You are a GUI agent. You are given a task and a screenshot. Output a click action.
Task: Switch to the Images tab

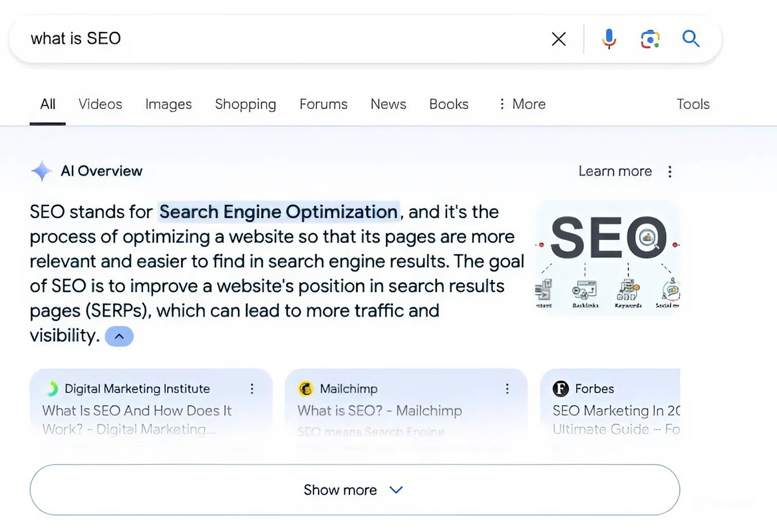(x=168, y=104)
